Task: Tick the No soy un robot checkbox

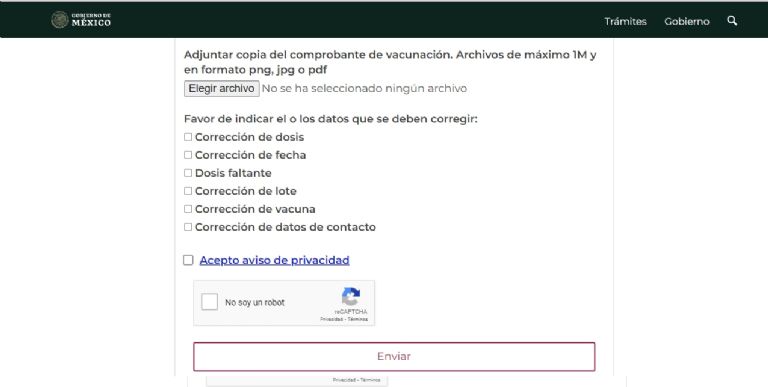Action: 210,302
